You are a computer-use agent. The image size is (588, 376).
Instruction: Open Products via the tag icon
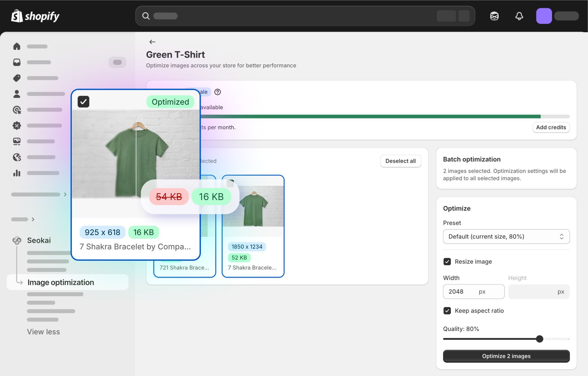pos(17,78)
